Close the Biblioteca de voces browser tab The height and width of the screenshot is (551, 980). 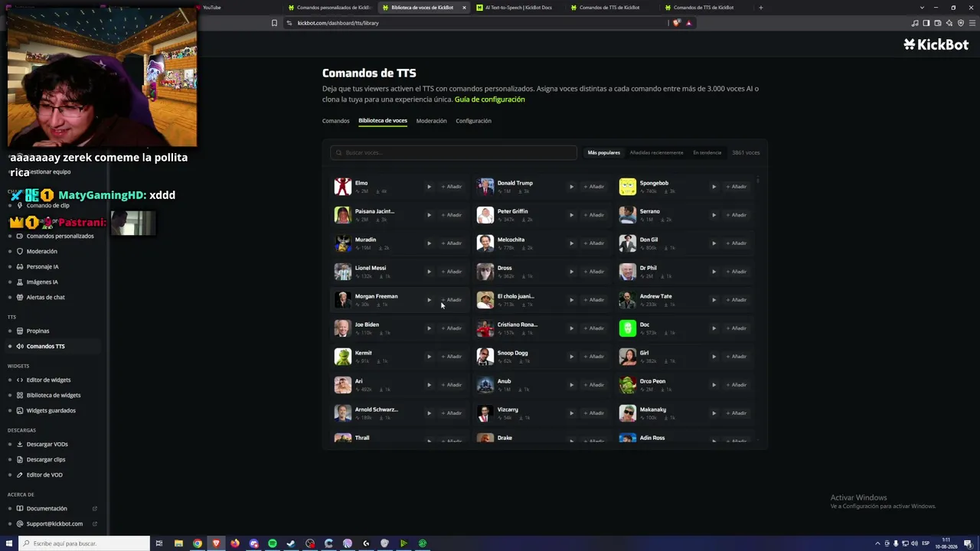pyautogui.click(x=464, y=8)
